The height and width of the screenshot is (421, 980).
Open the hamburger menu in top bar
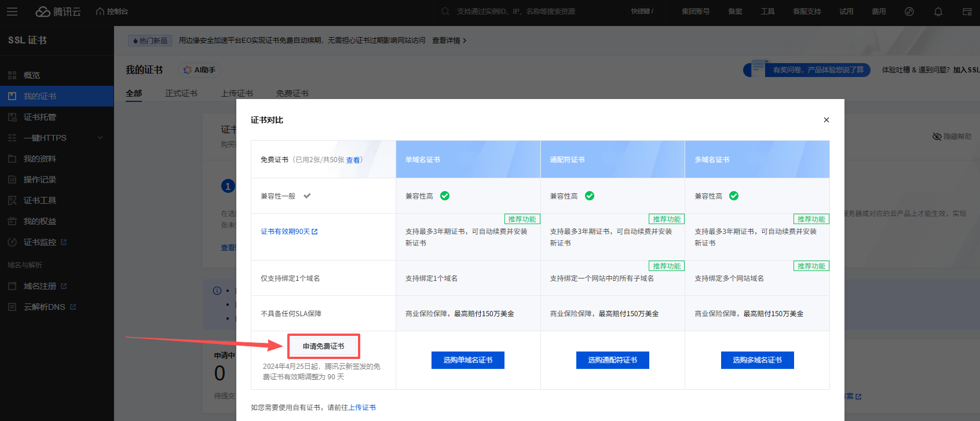point(12,12)
